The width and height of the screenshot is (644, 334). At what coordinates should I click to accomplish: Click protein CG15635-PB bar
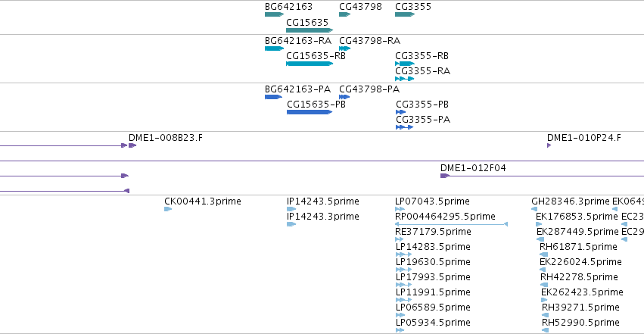coord(310,112)
